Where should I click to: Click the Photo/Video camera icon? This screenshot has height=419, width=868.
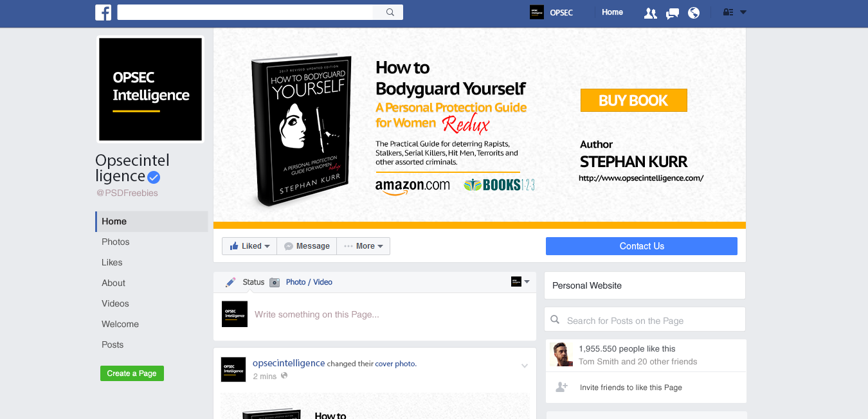(275, 281)
